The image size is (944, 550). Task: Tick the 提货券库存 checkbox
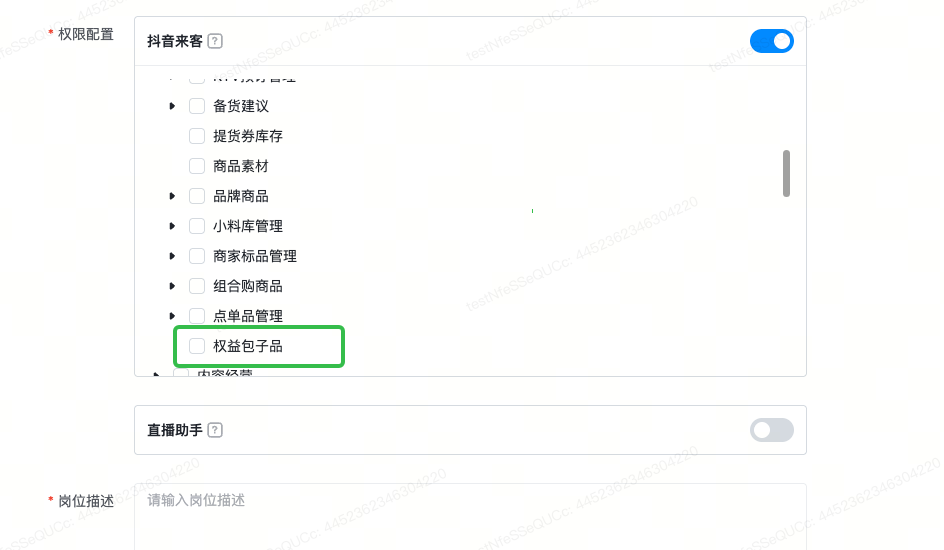(x=197, y=136)
